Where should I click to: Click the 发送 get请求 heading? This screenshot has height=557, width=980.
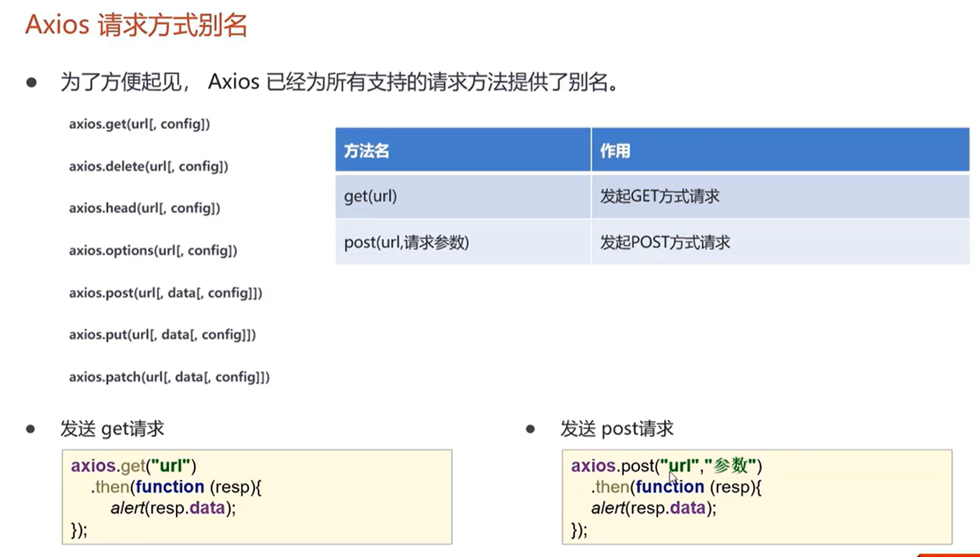112,429
